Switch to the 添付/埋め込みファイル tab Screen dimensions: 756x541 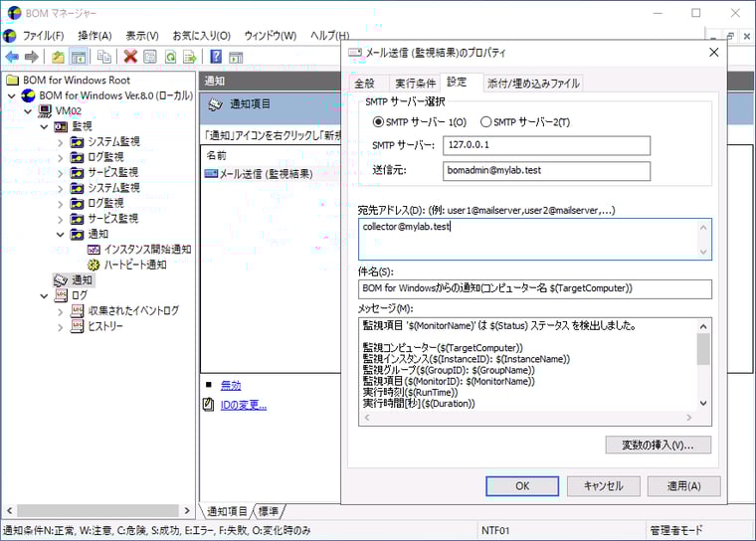tap(533, 84)
